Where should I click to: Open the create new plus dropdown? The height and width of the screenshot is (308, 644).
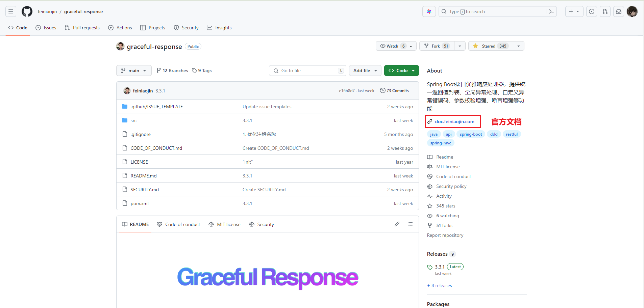(574, 11)
